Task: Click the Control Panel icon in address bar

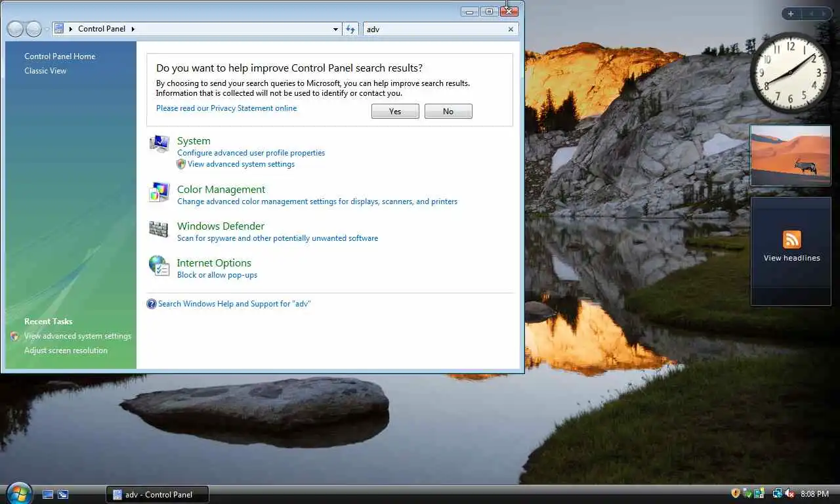Action: tap(59, 29)
